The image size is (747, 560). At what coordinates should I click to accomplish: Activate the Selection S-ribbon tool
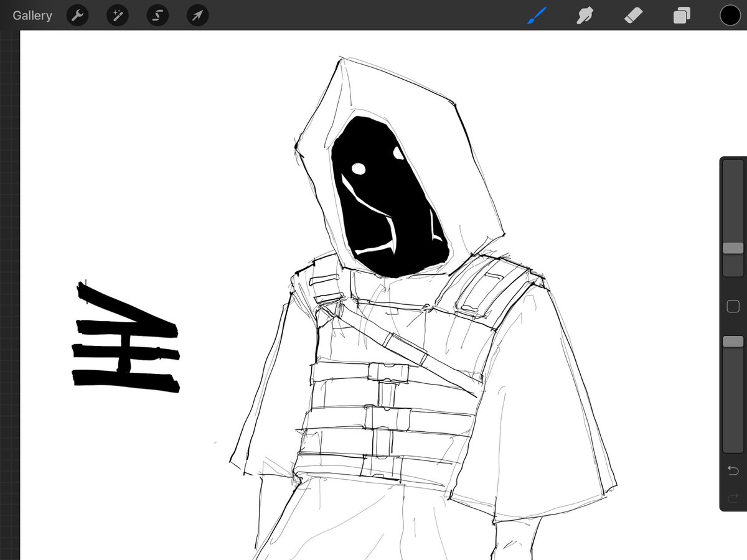tap(157, 16)
